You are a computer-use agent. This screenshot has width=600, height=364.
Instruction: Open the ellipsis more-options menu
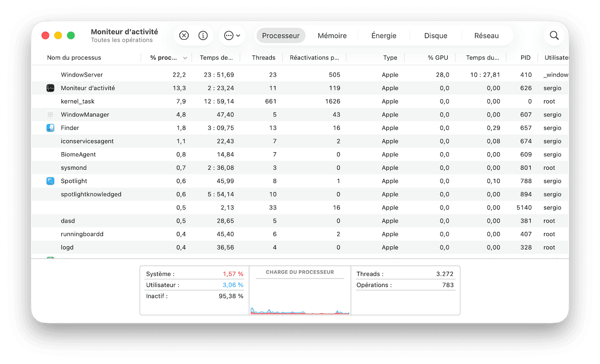[x=231, y=36]
